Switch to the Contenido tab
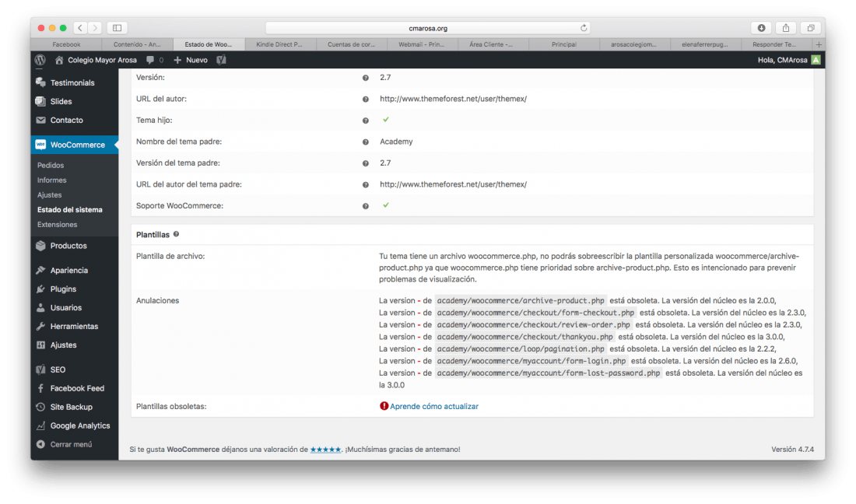 (137, 44)
